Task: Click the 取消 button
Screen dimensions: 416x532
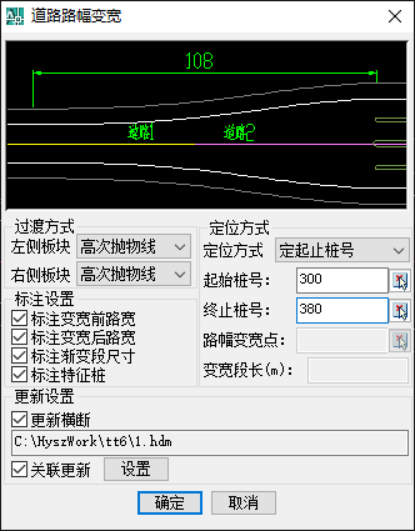Action: [x=243, y=503]
